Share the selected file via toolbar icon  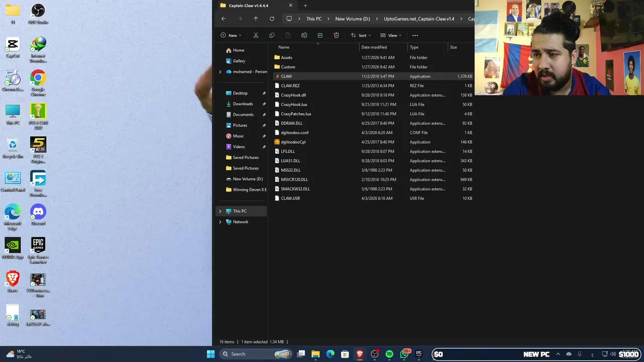(320, 35)
